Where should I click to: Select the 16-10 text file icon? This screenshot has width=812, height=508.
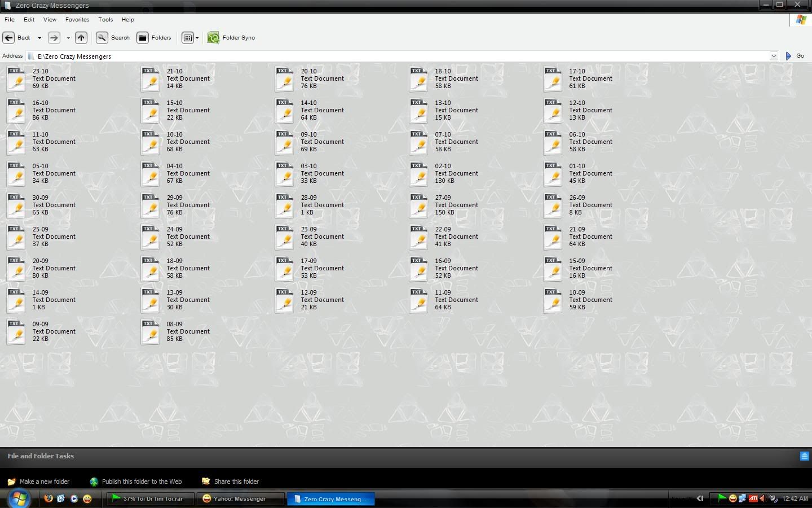click(16, 111)
